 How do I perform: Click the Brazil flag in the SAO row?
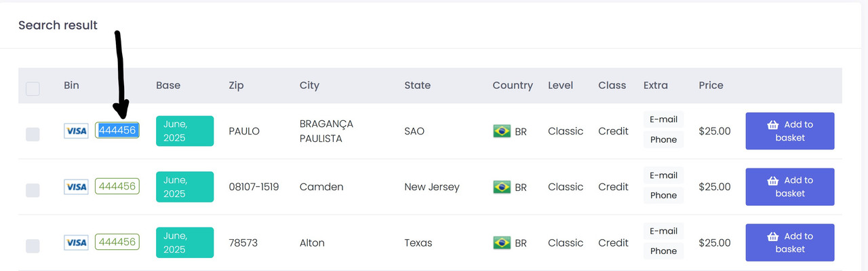tap(502, 131)
